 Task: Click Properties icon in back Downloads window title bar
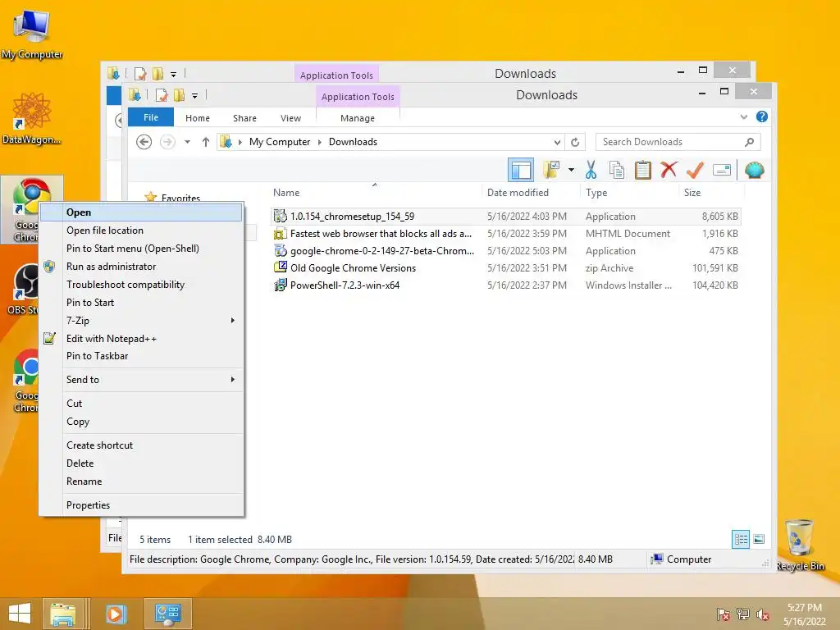[140, 73]
